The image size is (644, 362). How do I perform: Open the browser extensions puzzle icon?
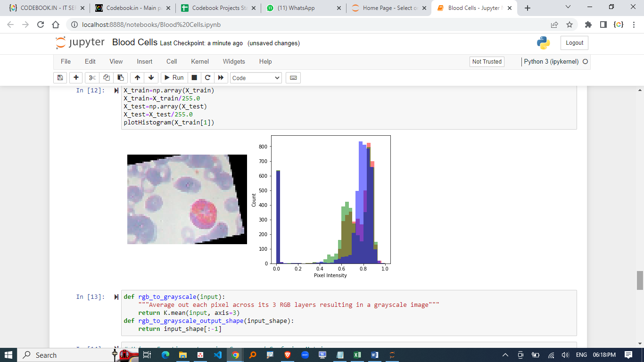(588, 25)
